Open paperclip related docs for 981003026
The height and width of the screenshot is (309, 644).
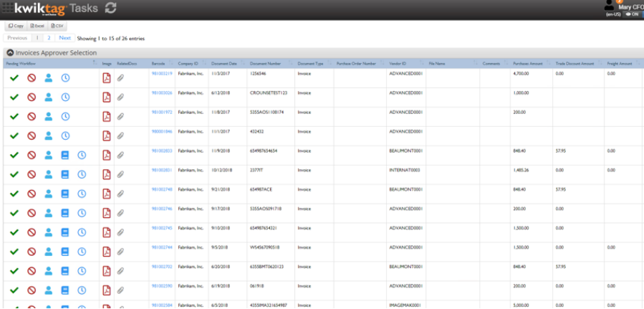click(x=120, y=98)
